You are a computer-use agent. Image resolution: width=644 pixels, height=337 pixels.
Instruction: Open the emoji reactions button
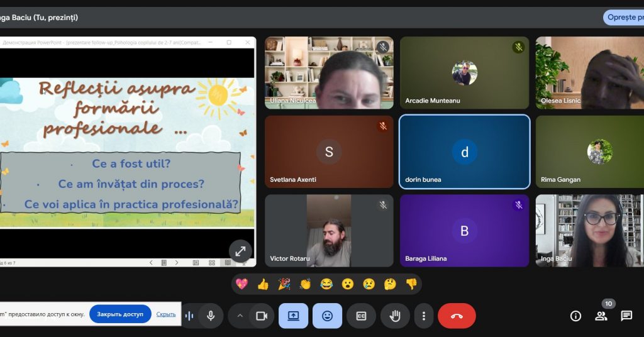coord(327,316)
